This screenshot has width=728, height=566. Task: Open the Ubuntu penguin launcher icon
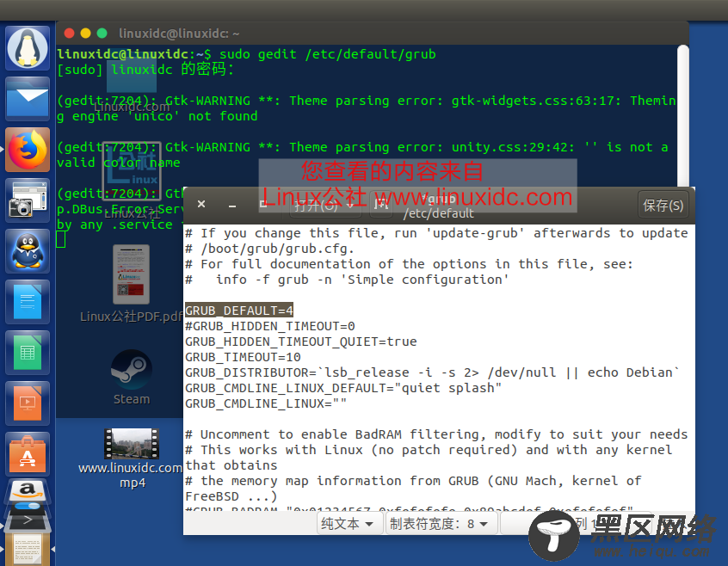28,48
